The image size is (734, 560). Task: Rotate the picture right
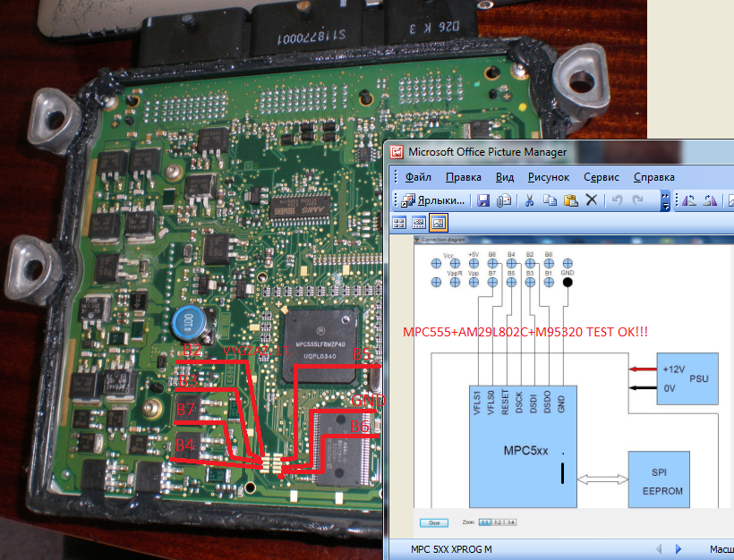point(710,200)
